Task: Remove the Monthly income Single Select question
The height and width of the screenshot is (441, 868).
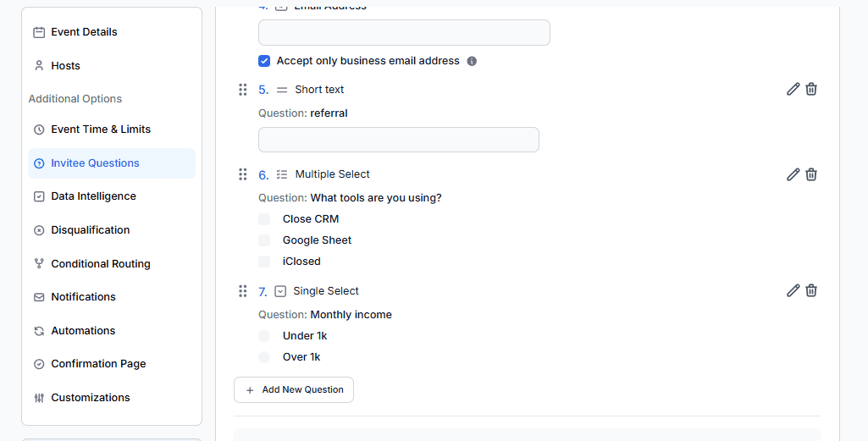Action: (811, 290)
